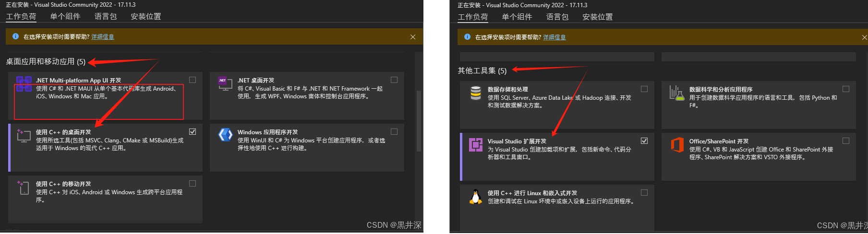Select the Windows 应用程序开发 title text
This screenshot has width=868, height=234.
[267, 132]
